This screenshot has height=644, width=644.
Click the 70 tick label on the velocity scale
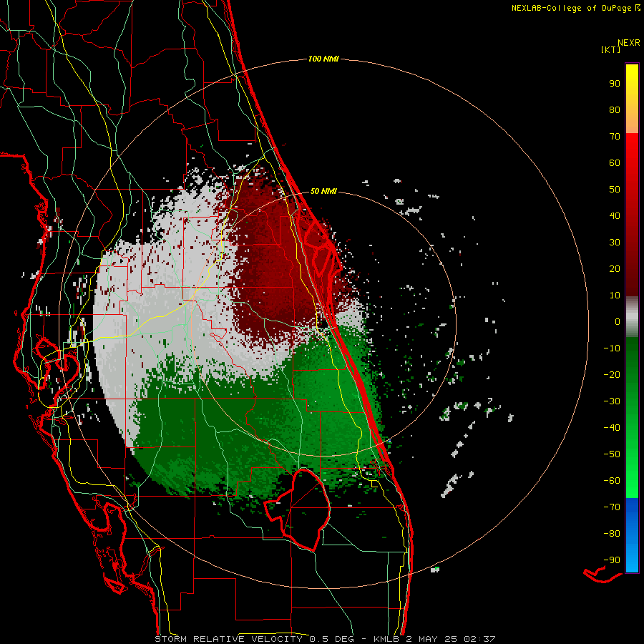615,137
